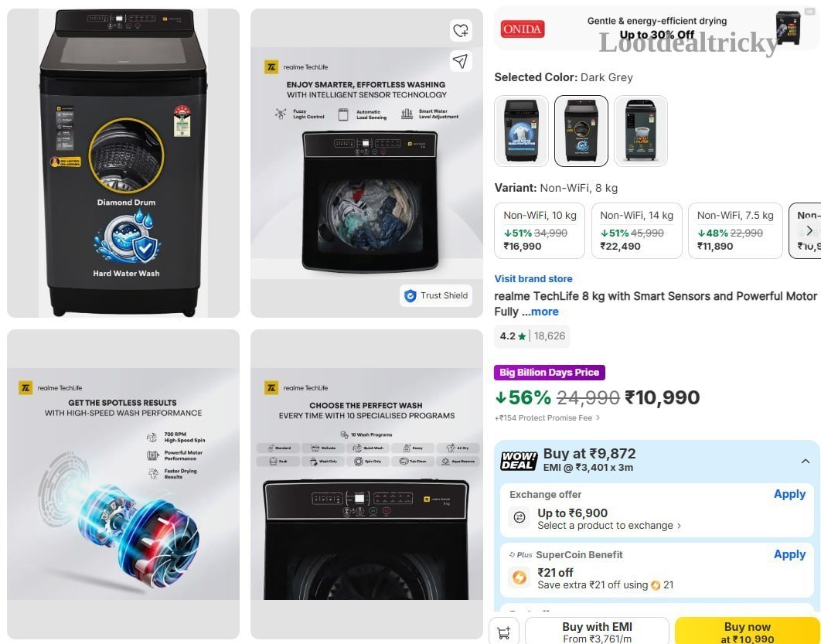Select the third color option thumbnail

pyautogui.click(x=641, y=131)
